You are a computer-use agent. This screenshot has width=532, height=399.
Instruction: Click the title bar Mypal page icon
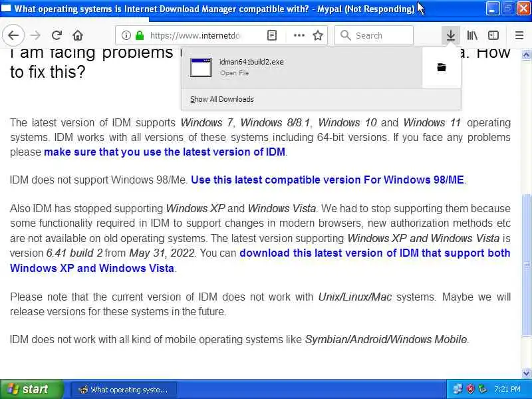6,8
